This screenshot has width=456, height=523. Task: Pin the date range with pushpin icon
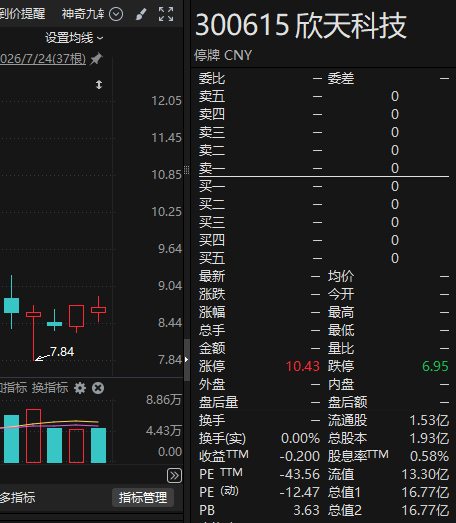tap(96, 59)
